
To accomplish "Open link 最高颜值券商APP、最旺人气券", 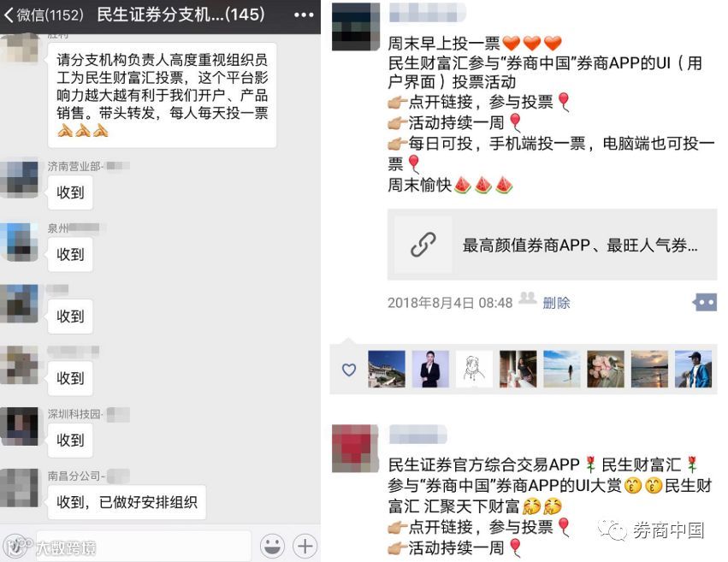I will (x=580, y=245).
